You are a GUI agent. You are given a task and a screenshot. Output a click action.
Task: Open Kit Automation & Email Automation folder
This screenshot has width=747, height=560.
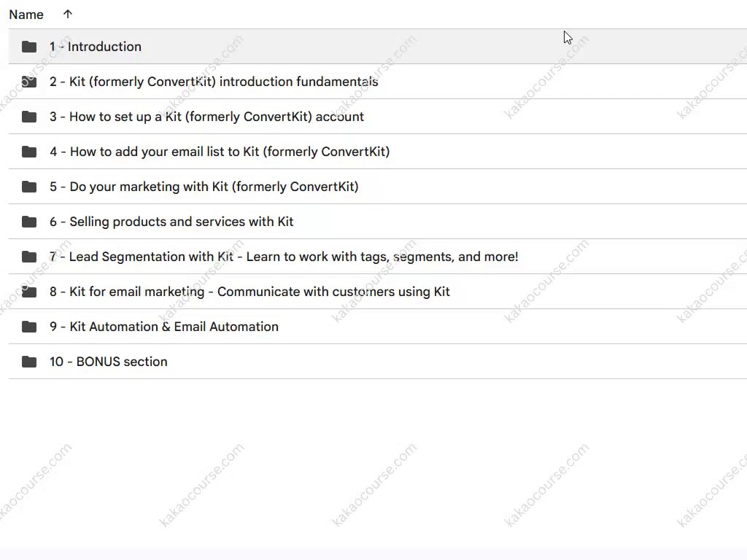[x=164, y=327]
